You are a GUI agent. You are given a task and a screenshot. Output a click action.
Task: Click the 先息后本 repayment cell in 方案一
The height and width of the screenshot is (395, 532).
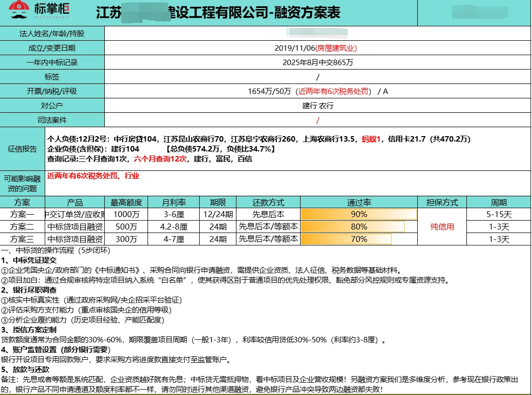pos(268,215)
